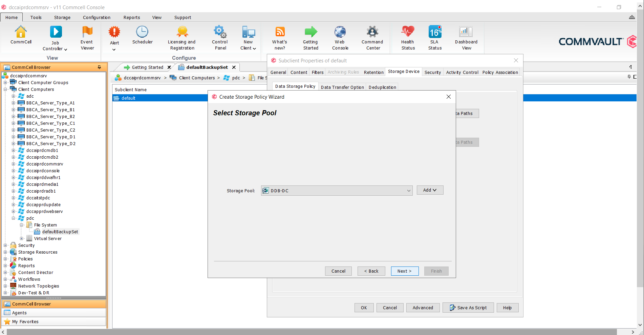Select the pdc breadcrumb link
Viewport: 644px width, 335px height.
tap(236, 78)
